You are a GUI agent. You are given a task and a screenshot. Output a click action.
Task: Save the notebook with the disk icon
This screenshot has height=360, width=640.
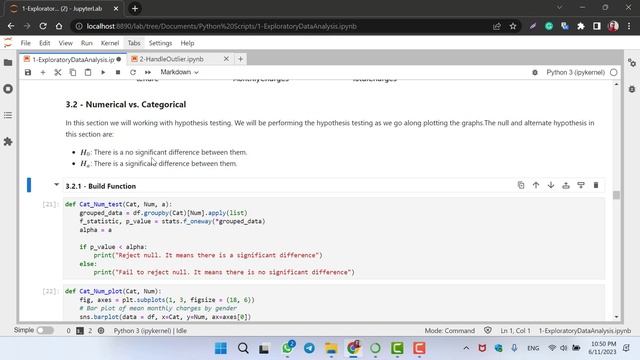28,72
